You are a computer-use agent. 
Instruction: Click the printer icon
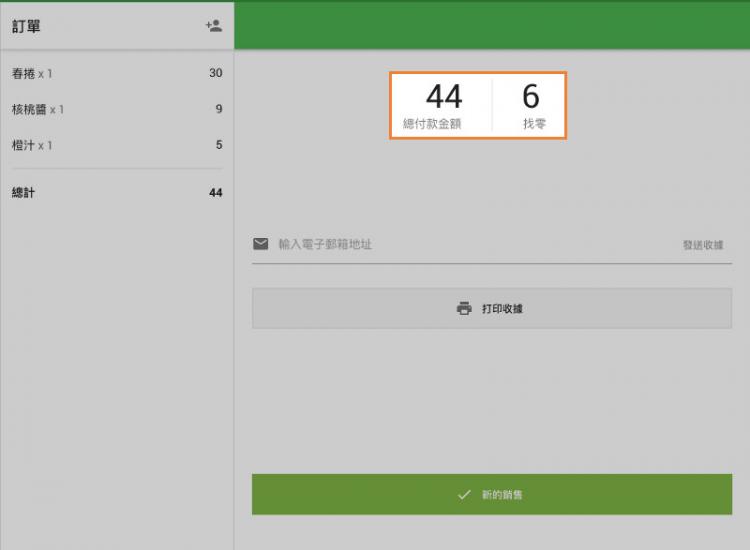click(x=464, y=308)
